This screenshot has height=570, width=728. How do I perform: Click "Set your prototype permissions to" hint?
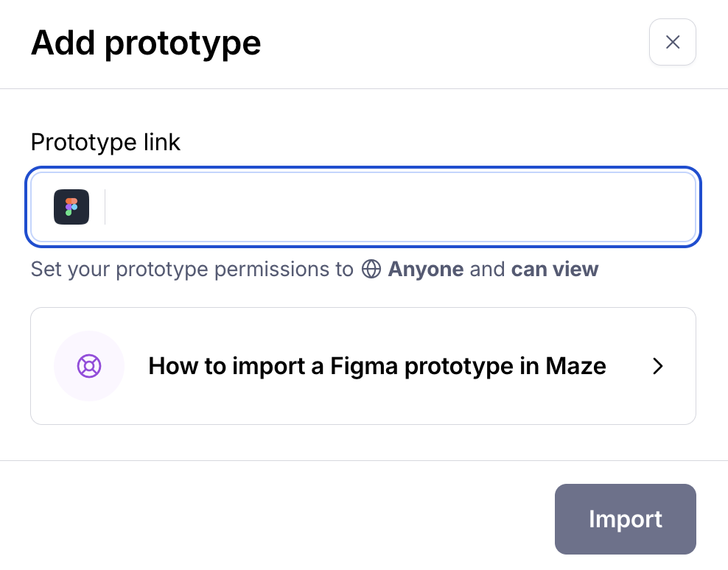click(x=192, y=270)
